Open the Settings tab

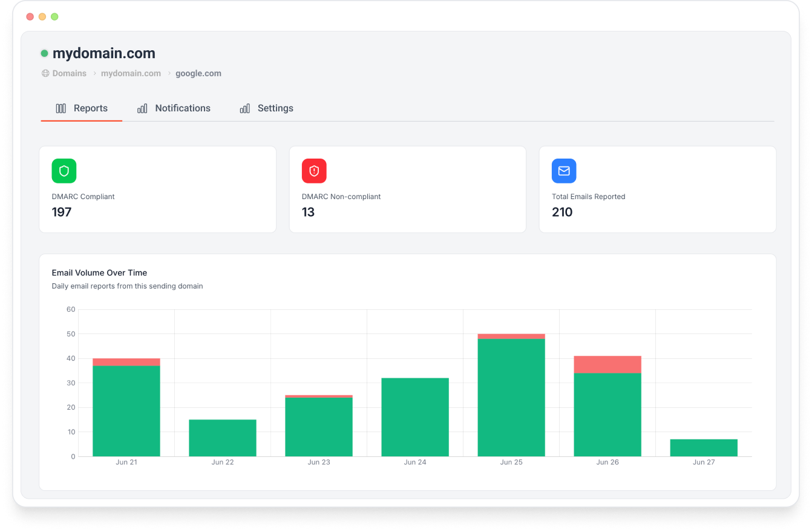[x=275, y=108]
